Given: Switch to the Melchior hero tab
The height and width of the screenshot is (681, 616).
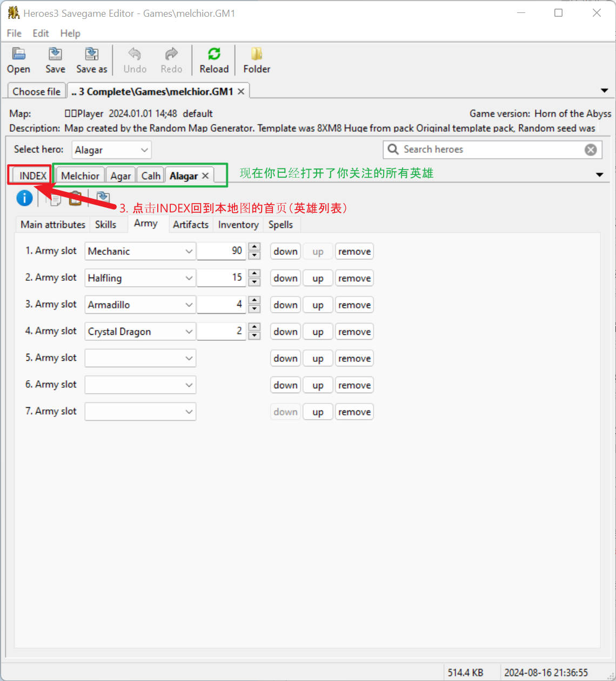Looking at the screenshot, I should tap(80, 176).
